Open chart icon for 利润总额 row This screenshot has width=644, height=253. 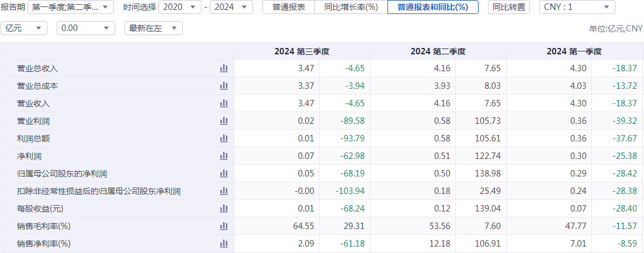[224, 138]
